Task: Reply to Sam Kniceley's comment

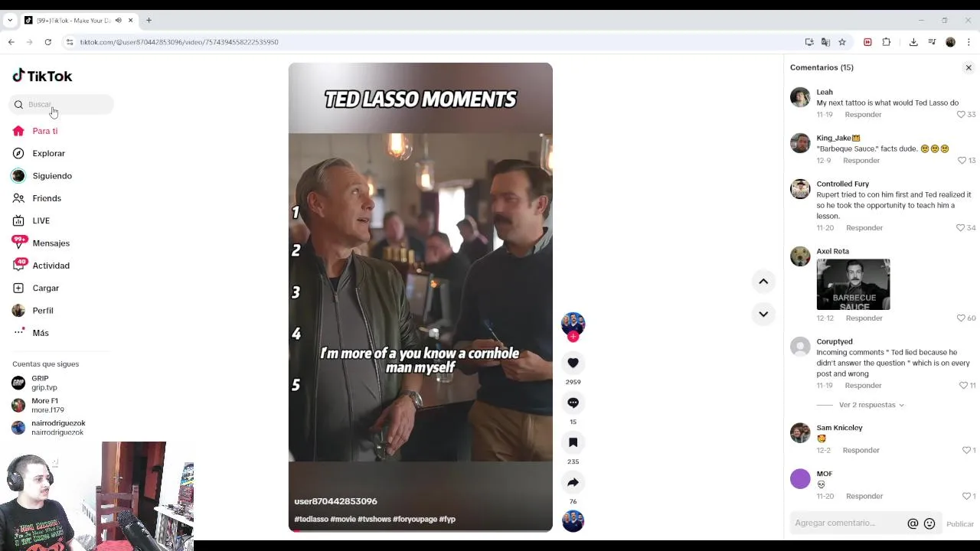Action: point(861,451)
